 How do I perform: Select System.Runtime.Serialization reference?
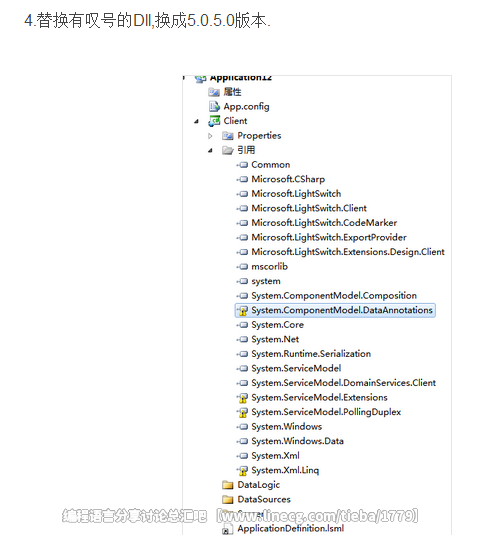[x=311, y=354]
